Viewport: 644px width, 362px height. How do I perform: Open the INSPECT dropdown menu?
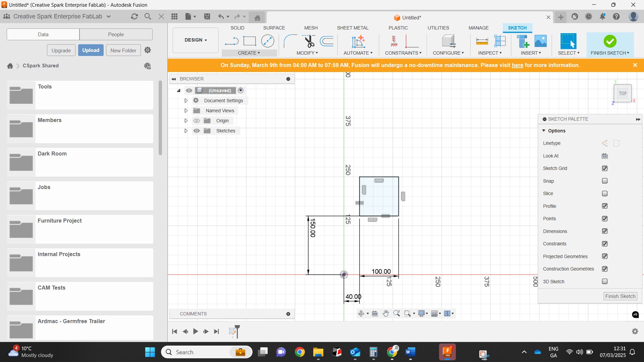click(490, 53)
